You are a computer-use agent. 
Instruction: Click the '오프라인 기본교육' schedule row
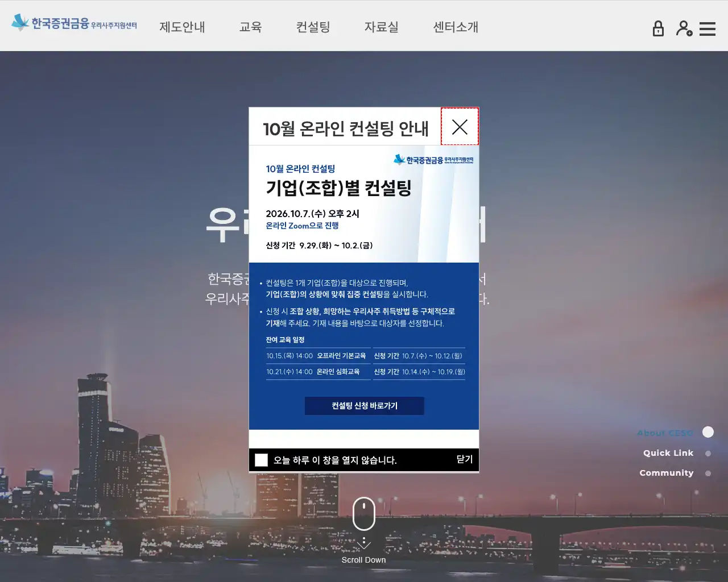point(318,356)
